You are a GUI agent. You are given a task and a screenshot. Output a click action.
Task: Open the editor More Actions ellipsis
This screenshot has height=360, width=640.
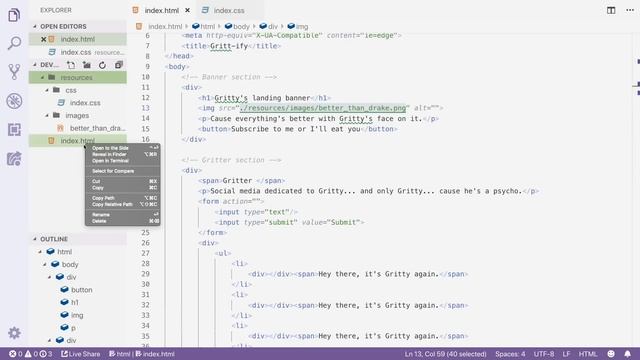pyautogui.click(x=630, y=10)
